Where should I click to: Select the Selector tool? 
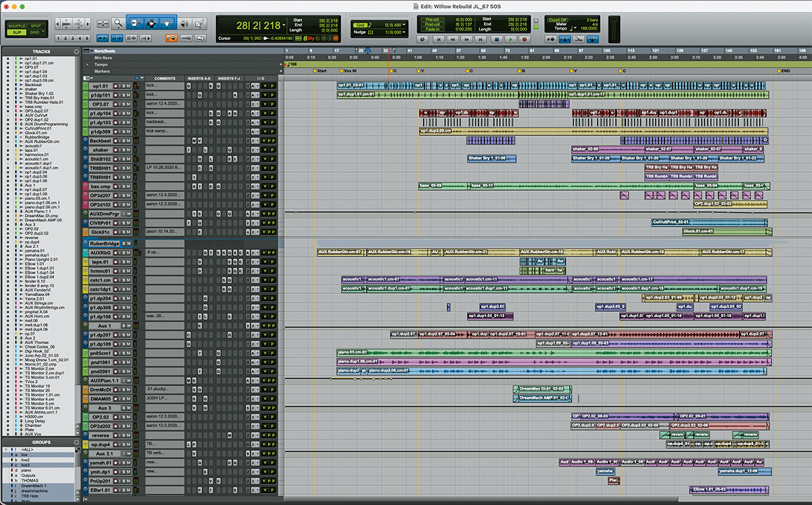tap(151, 23)
